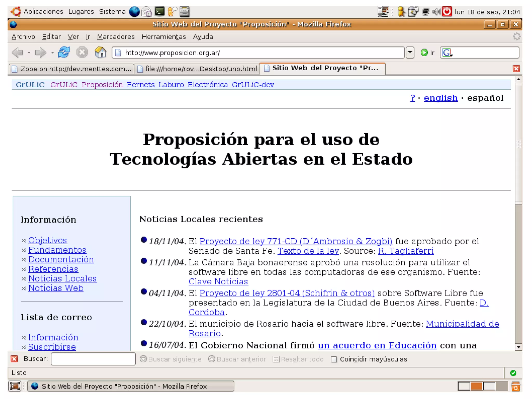Open the volume control tray icon
Screen dimensions: 532x399
pos(436,12)
